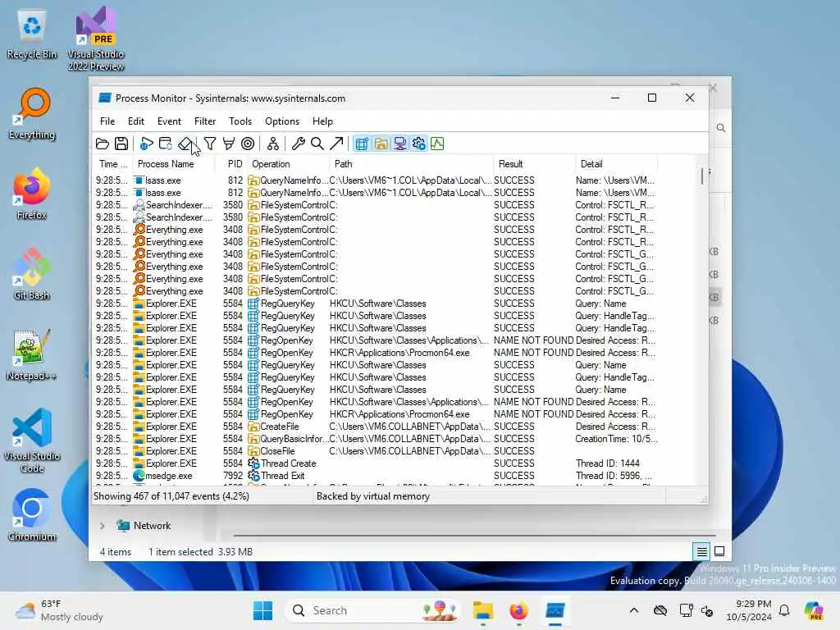This screenshot has height=630, width=840.
Task: Open the Filter menu
Action: coord(204,121)
